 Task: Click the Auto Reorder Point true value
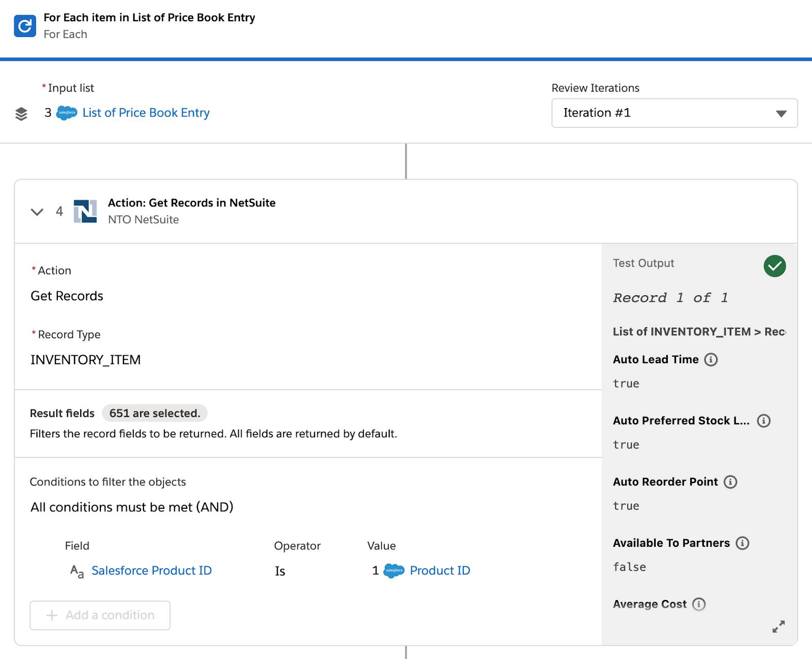pyautogui.click(x=626, y=506)
